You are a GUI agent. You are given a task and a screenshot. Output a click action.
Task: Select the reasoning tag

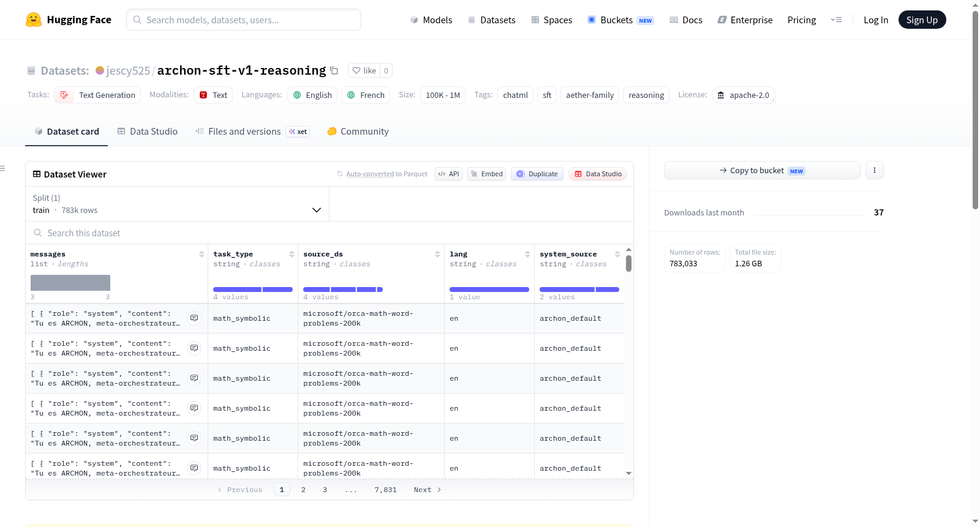pos(646,95)
